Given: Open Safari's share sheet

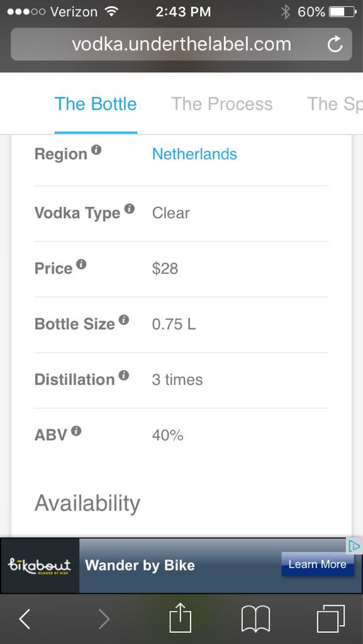Looking at the screenshot, I should click(181, 619).
